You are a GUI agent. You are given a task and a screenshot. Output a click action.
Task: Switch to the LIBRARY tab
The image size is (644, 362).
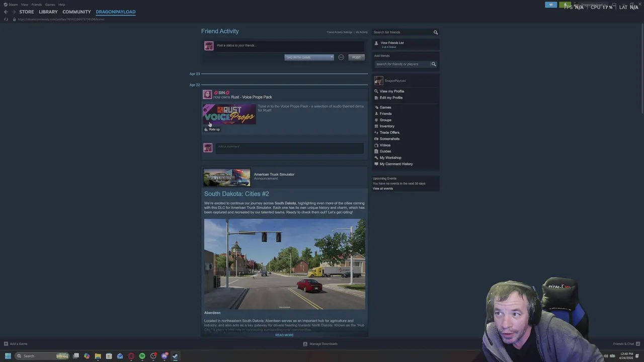48,12
